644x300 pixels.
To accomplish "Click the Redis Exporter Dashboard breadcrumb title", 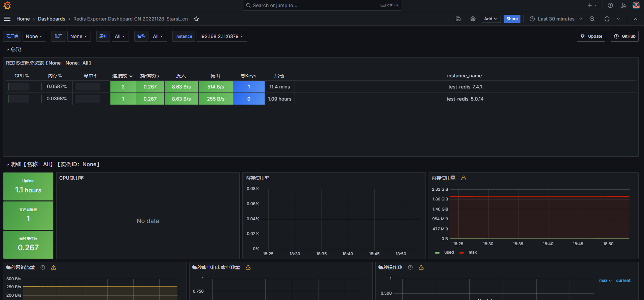I will click(x=131, y=19).
